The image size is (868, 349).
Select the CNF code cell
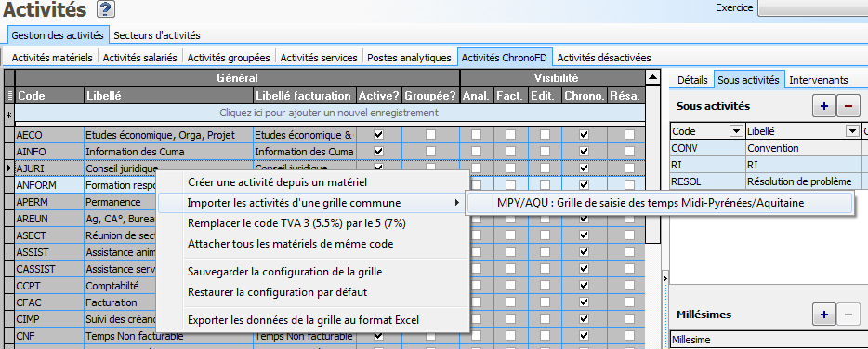coord(49,336)
